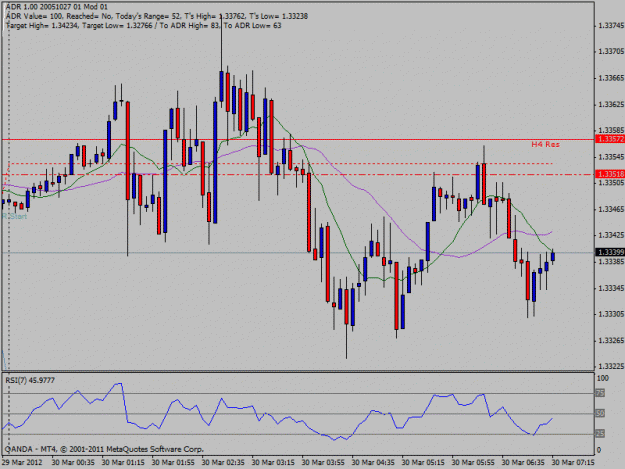The width and height of the screenshot is (625, 469).
Task: Click the end of the RSI line
Action: click(x=552, y=419)
